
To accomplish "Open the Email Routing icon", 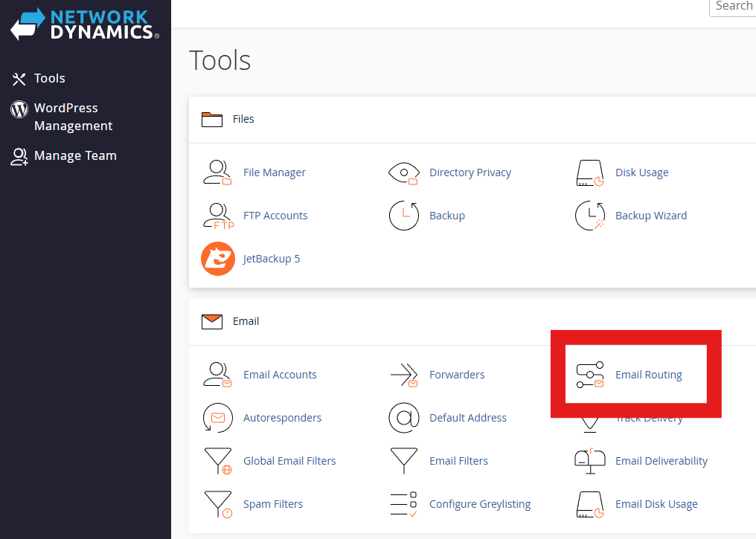I will [590, 375].
